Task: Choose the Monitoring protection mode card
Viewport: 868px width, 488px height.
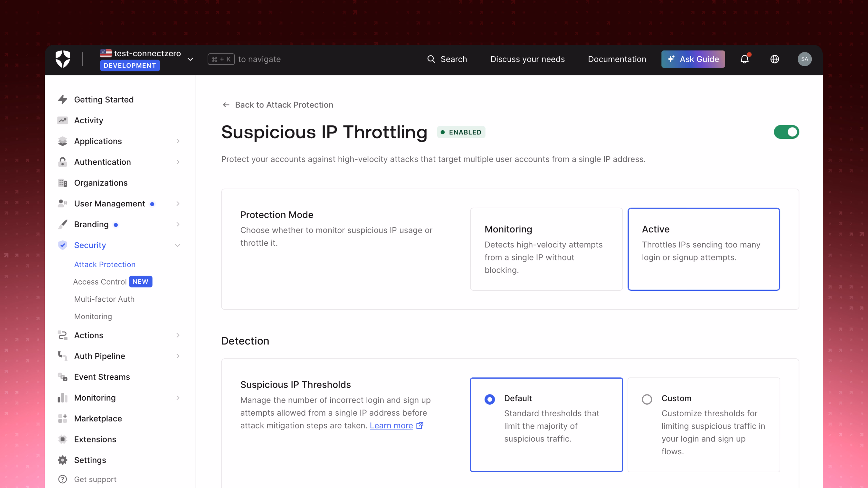Action: pos(546,249)
